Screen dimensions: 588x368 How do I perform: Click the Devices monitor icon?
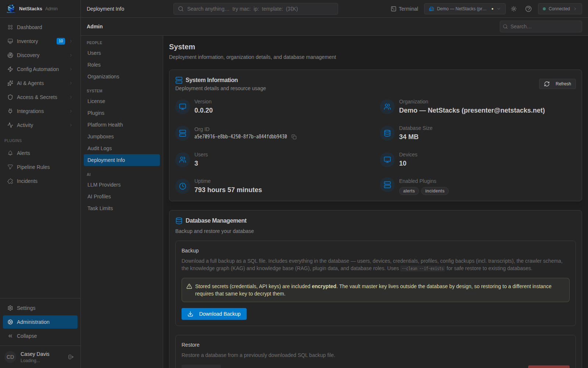[x=387, y=160]
